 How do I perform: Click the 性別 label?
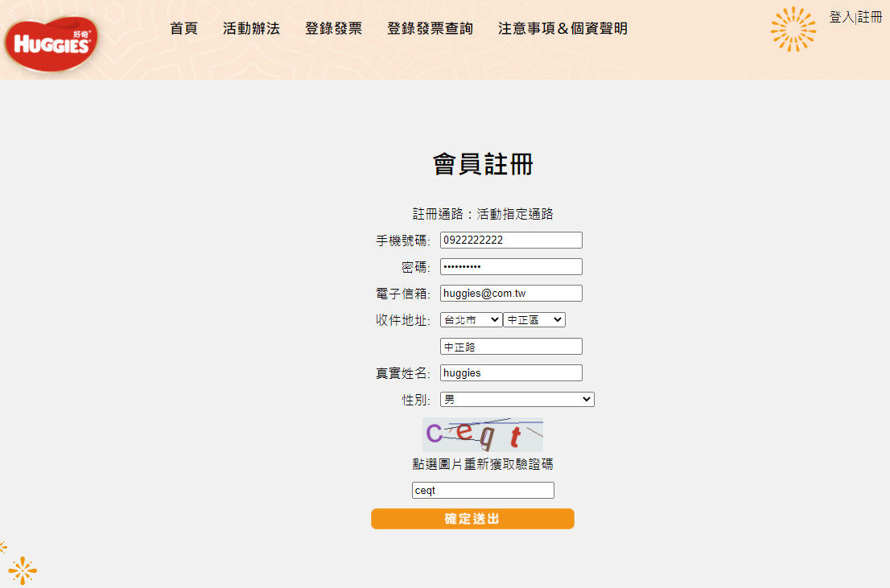(x=416, y=400)
